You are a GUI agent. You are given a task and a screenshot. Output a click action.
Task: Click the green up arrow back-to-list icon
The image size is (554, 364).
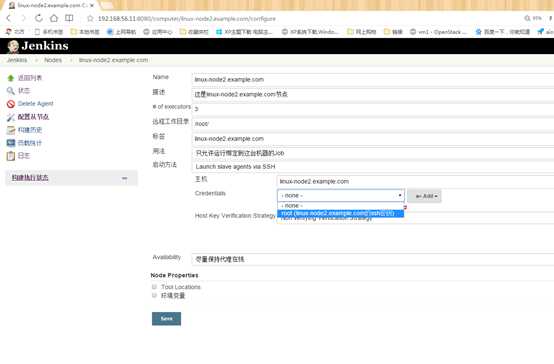[x=11, y=78]
